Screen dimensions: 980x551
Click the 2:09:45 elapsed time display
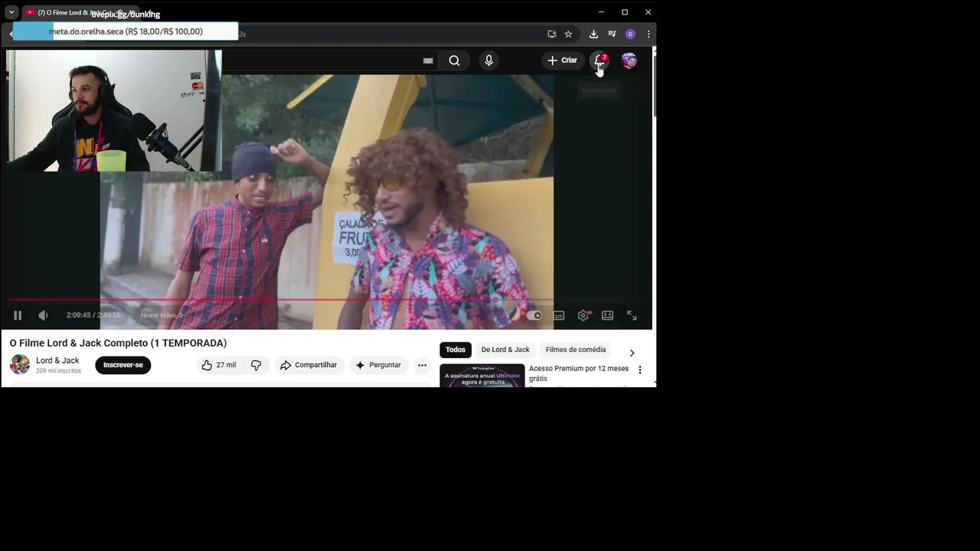pos(78,315)
